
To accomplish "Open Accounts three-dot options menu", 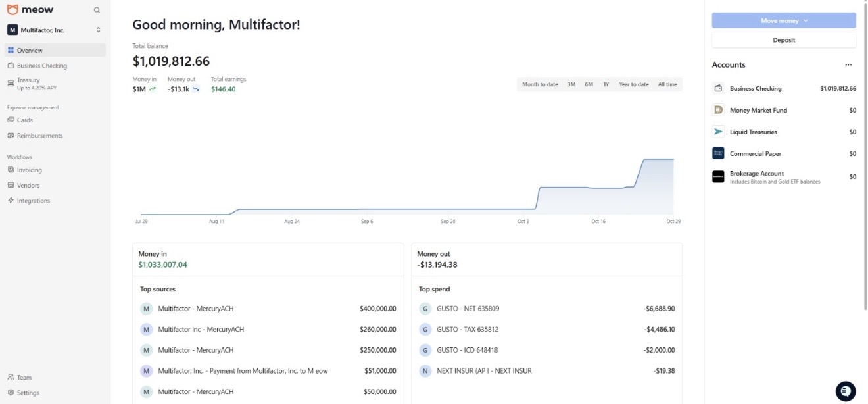I will [848, 65].
